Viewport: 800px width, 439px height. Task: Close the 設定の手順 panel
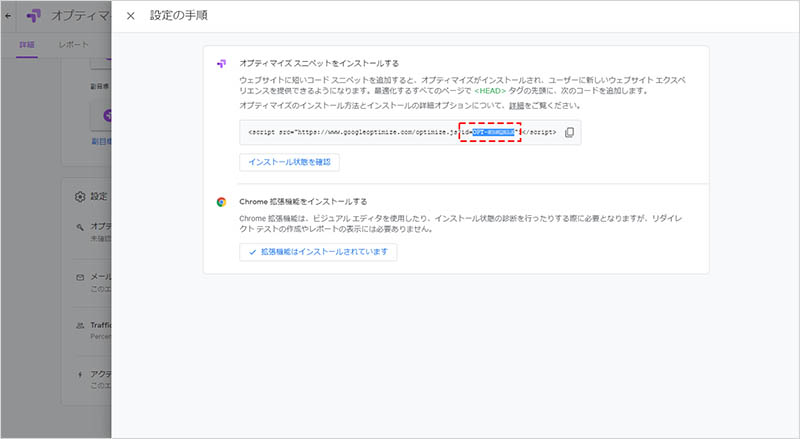pos(130,16)
